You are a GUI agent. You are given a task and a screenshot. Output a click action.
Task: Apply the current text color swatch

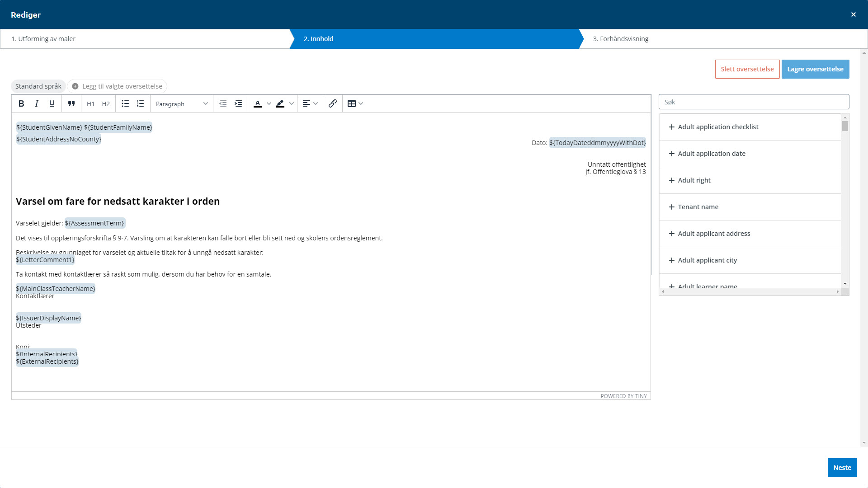pyautogui.click(x=258, y=103)
